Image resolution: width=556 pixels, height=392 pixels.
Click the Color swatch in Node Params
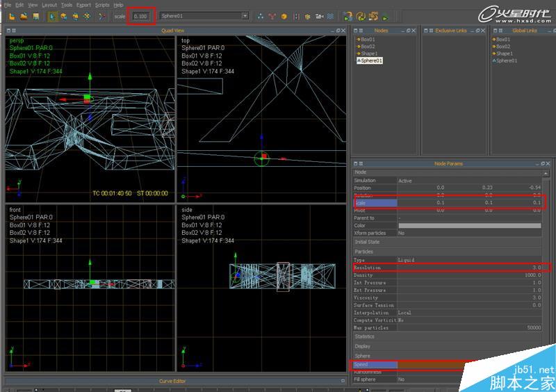point(469,226)
